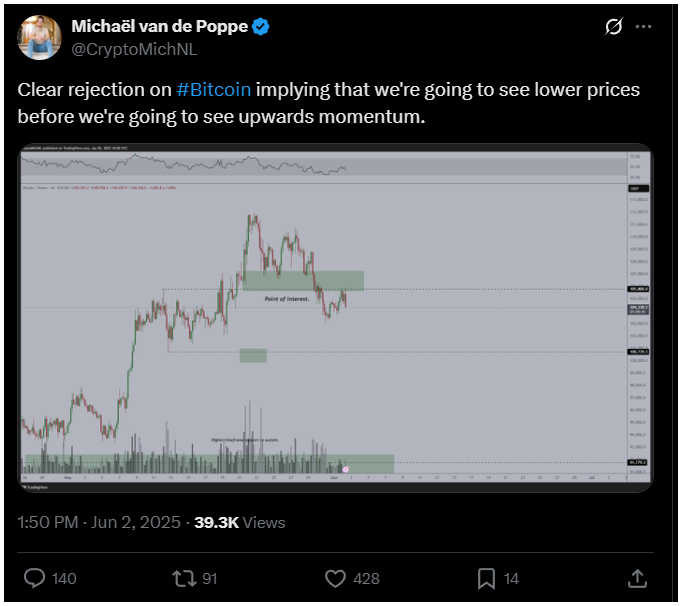Open the Bitcoin chart image
The height and width of the screenshot is (606, 682).
[335, 318]
